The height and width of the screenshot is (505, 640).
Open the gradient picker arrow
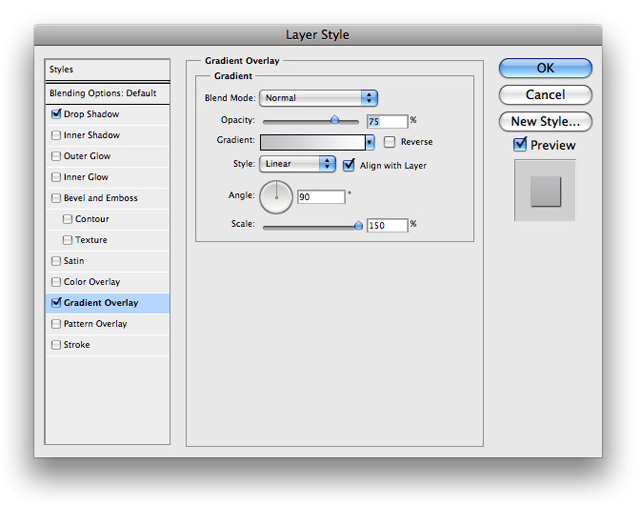[x=370, y=142]
